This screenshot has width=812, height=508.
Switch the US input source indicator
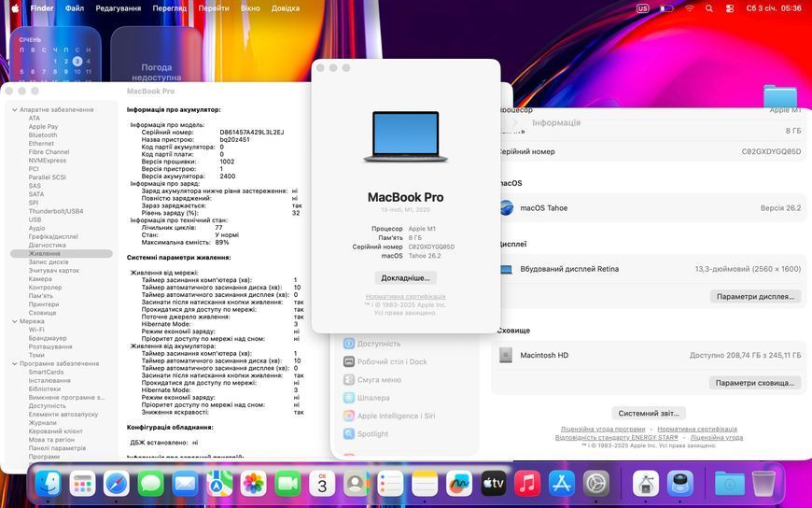tap(643, 8)
